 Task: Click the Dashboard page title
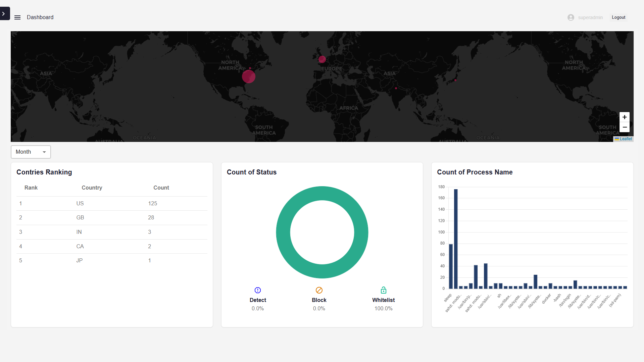[x=40, y=17]
